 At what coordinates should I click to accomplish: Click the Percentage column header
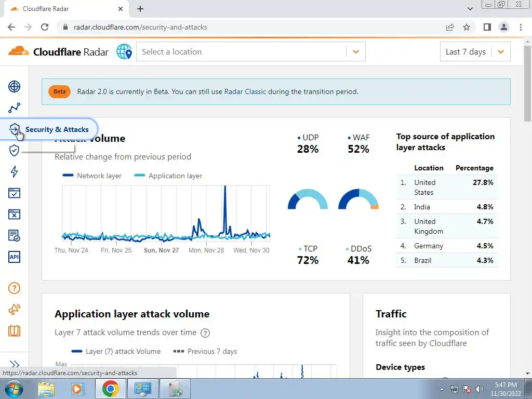pyautogui.click(x=474, y=168)
